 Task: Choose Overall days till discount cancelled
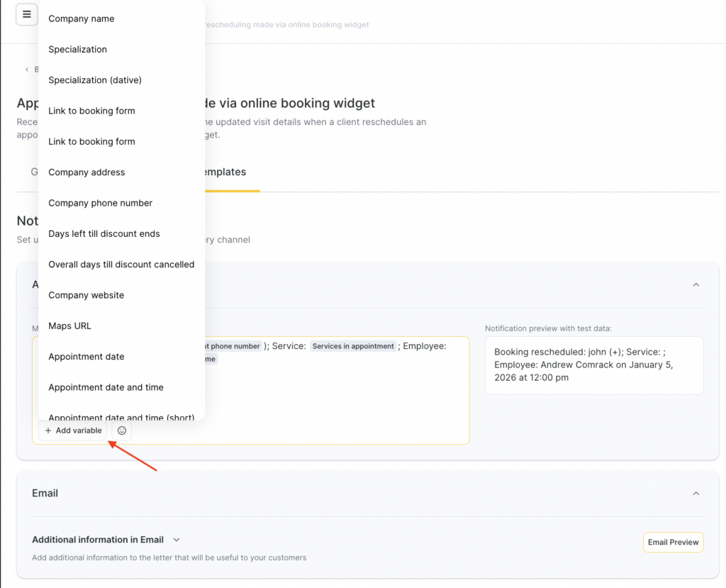click(x=121, y=265)
